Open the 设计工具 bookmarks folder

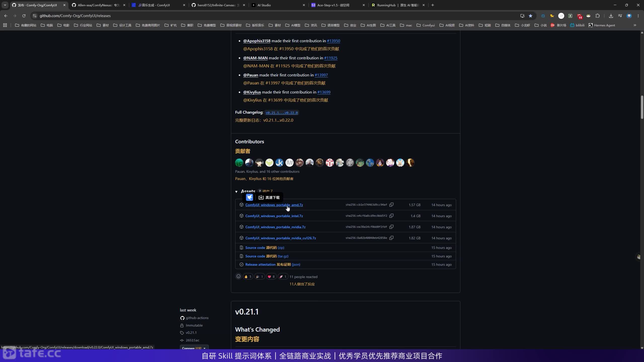coord(122,25)
